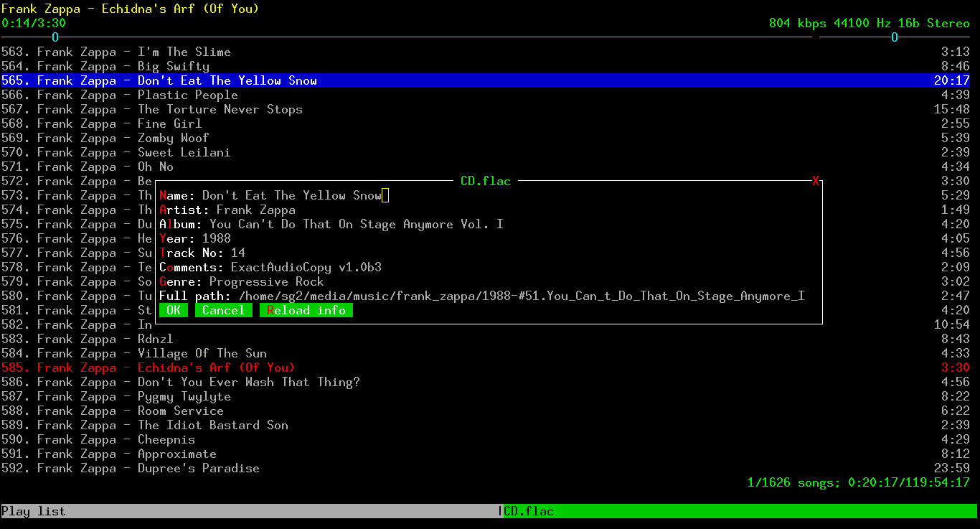The height and width of the screenshot is (529, 980).
Task: Select track 567 The Torture Never Stops
Action: (x=486, y=109)
